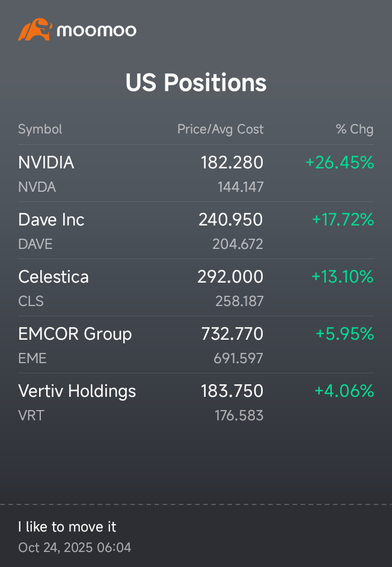This screenshot has height=567, width=392.
Task: Click the moomoo bull logo icon
Action: click(35, 29)
